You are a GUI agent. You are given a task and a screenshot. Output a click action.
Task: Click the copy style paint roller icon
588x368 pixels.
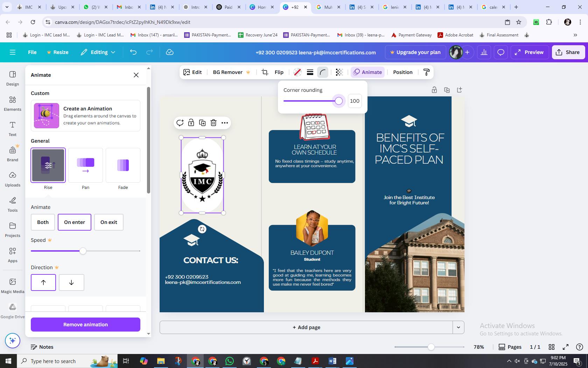(426, 72)
